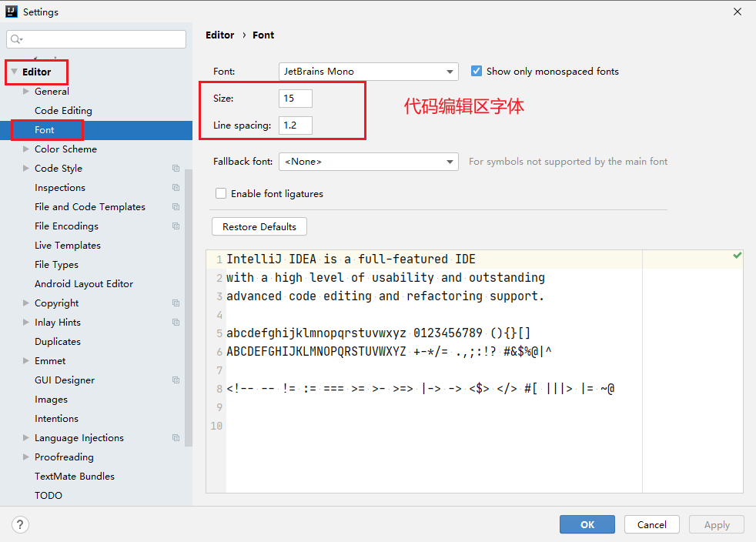Screen dimensions: 756x542
Task: Open File Encodings settings
Action: [66, 226]
